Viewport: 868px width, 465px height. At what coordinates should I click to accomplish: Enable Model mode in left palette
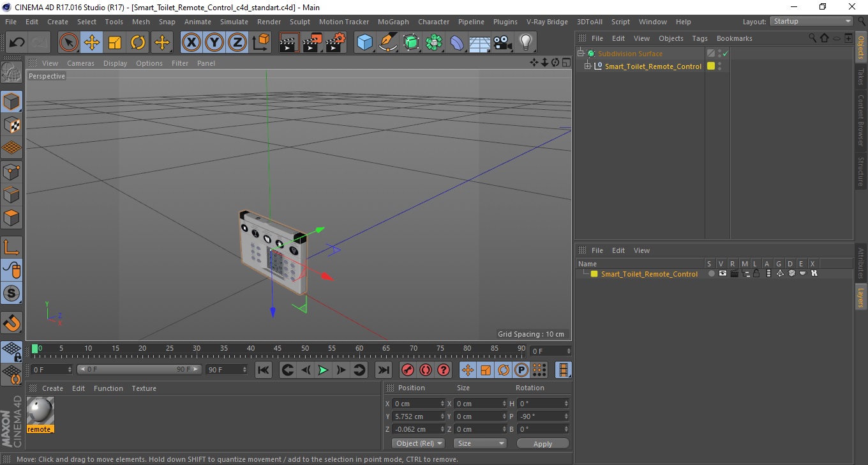click(11, 102)
